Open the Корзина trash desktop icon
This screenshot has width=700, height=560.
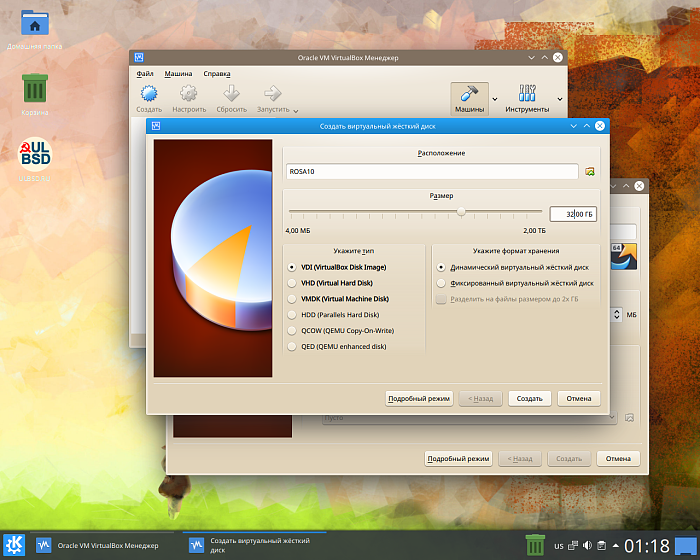(x=35, y=88)
